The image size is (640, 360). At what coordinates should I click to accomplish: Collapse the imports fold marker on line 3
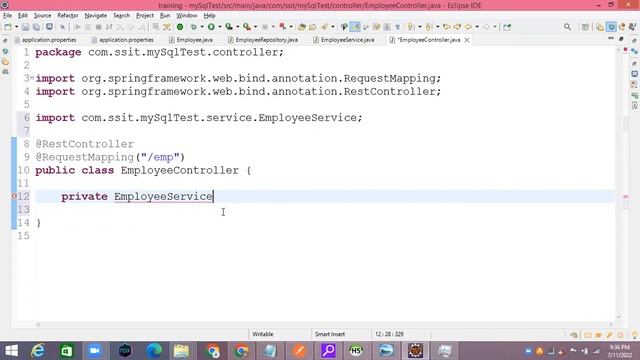coord(32,78)
